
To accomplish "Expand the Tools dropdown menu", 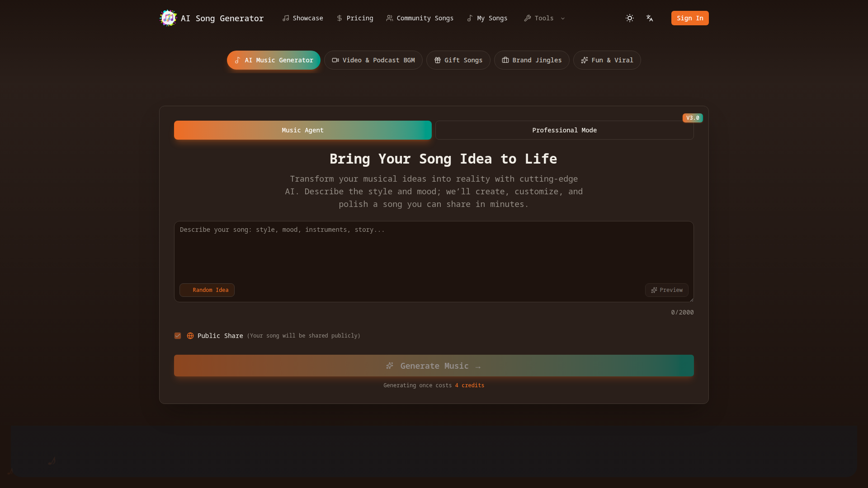I will click(x=543, y=18).
